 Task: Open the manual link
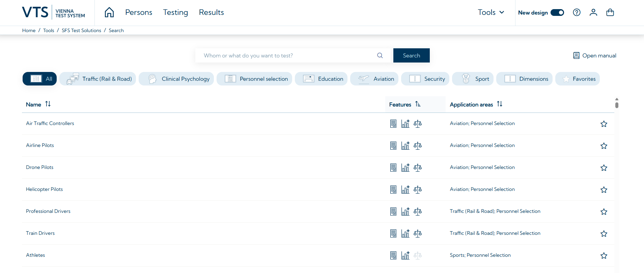(x=595, y=55)
